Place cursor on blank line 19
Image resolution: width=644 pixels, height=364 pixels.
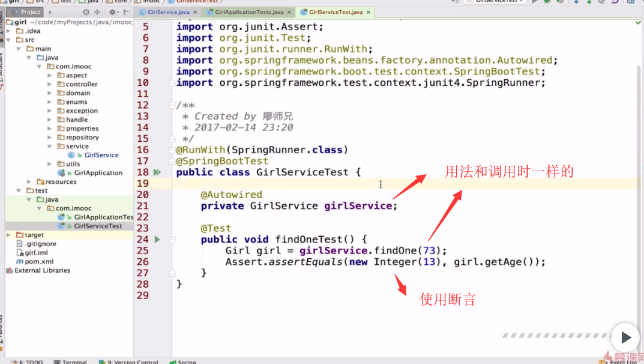click(405, 183)
